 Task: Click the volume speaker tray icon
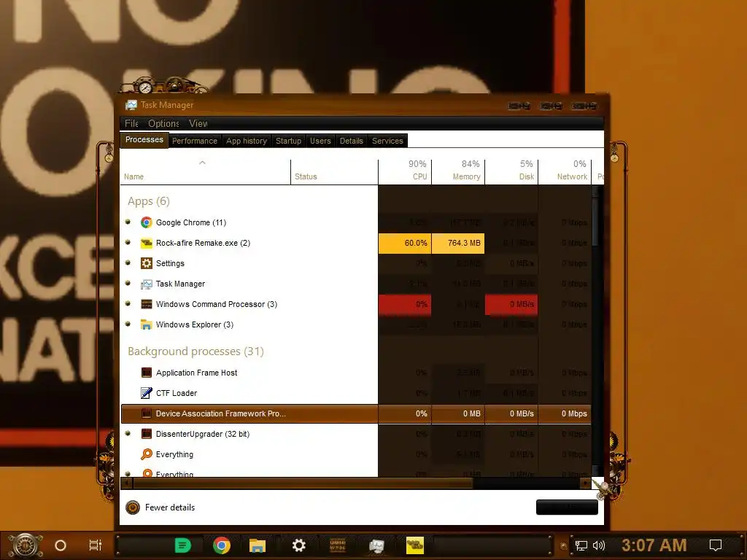pyautogui.click(x=599, y=545)
